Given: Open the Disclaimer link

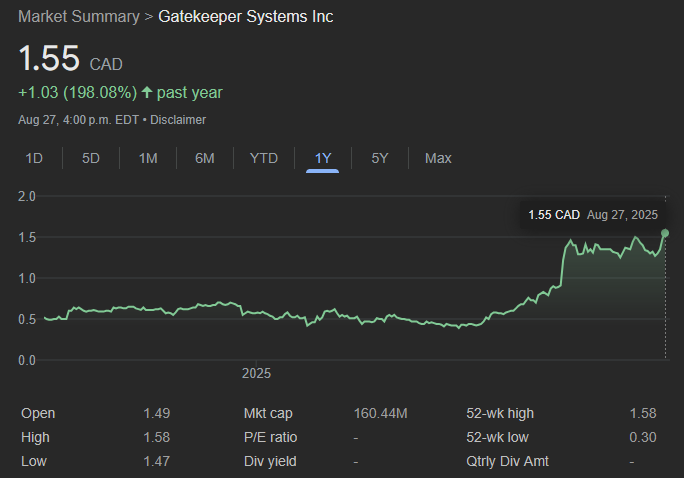Looking at the screenshot, I should tap(178, 120).
